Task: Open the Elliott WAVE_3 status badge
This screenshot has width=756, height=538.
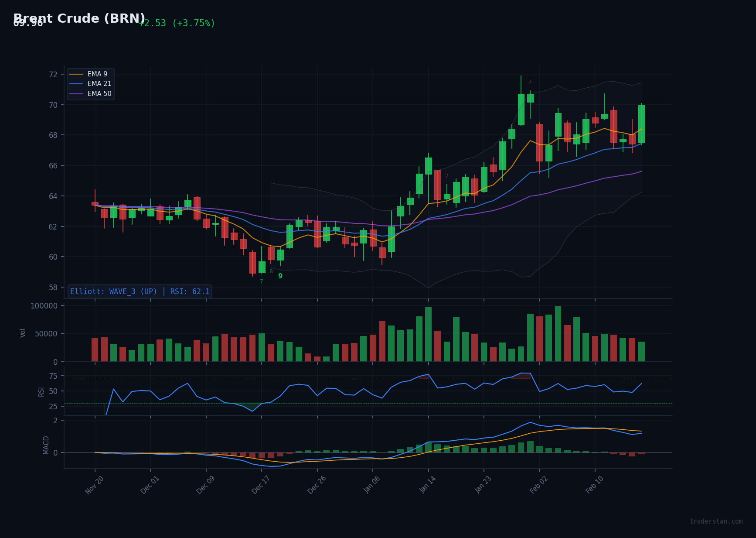Action: [140, 291]
